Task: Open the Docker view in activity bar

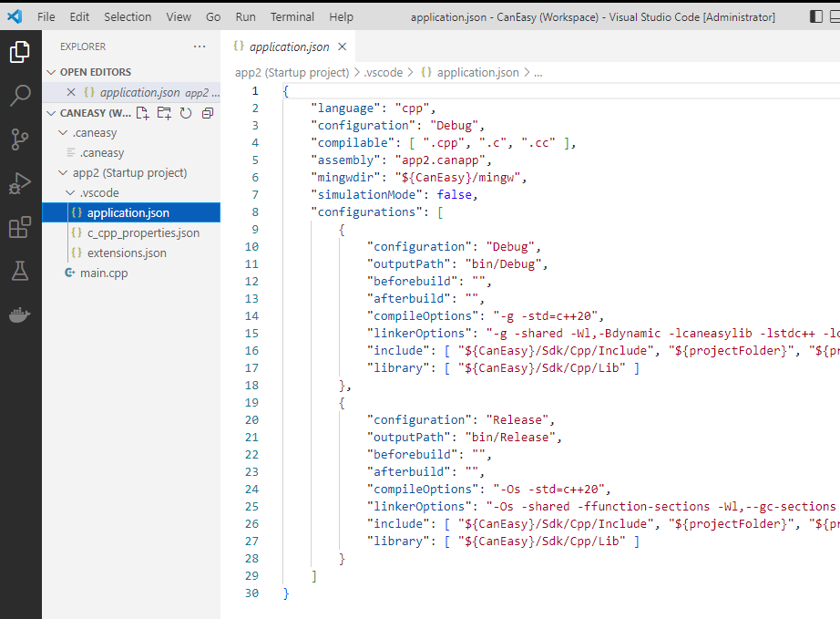Action: click(x=20, y=315)
